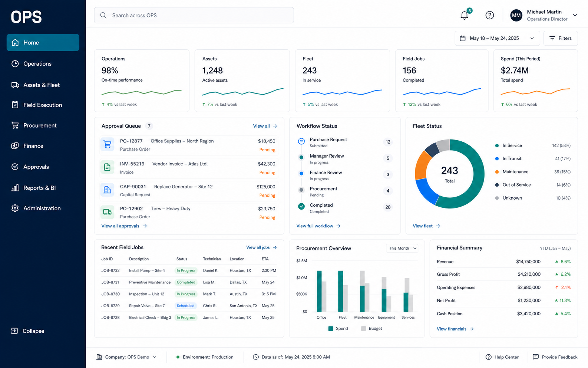Click the Completed status badge for JOB-8731
Viewport: 588px width, 368px height.
tap(186, 282)
